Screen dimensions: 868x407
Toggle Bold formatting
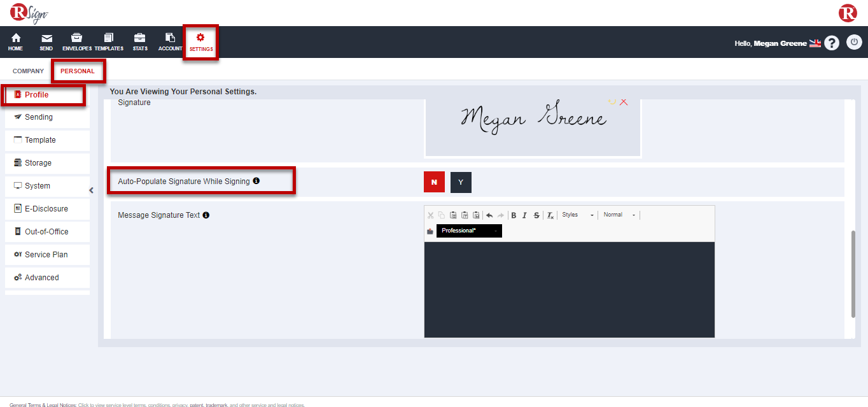click(514, 215)
